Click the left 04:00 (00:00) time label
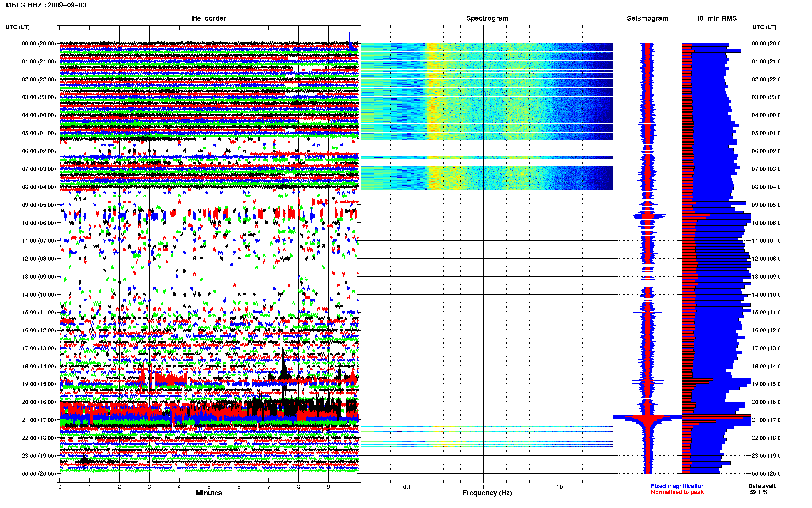 (39, 115)
